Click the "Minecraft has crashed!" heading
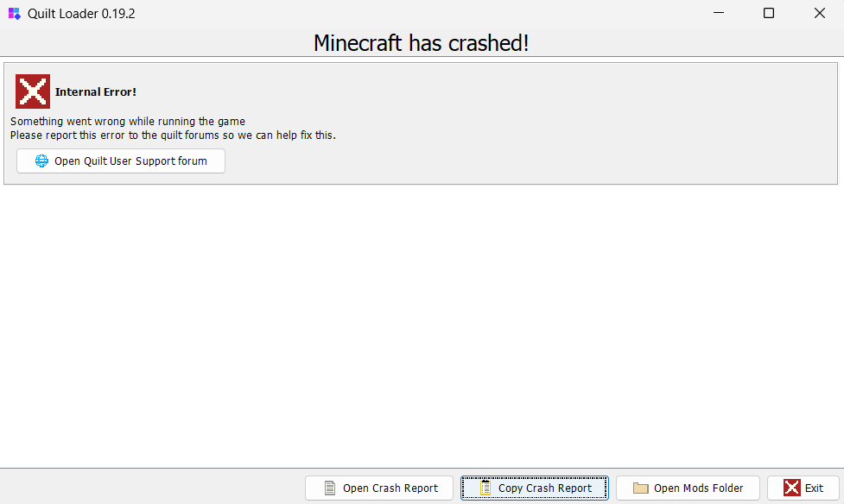Screen dimensions: 844x504 pyautogui.click(x=422, y=43)
